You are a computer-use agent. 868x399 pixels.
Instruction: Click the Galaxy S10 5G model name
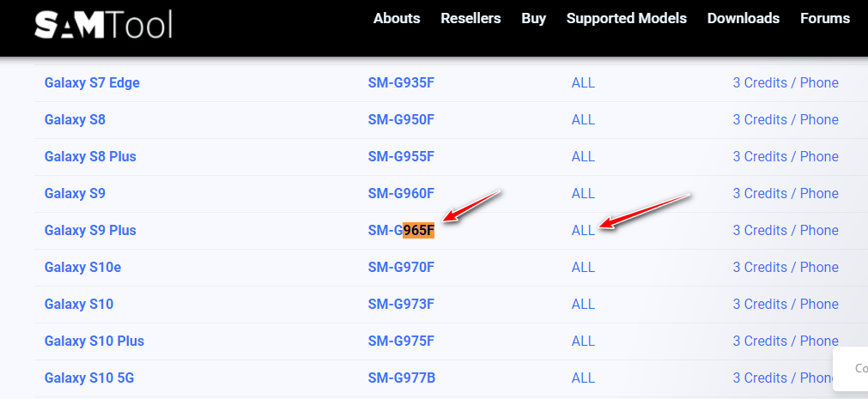89,378
